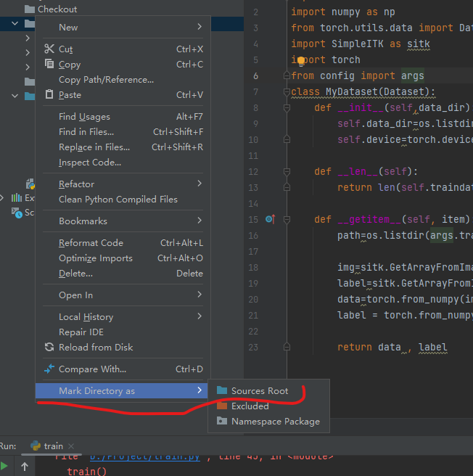Viewport: 473px width, 476px height.
Task: Fold the MyDataset class at line 7
Action: (287, 91)
